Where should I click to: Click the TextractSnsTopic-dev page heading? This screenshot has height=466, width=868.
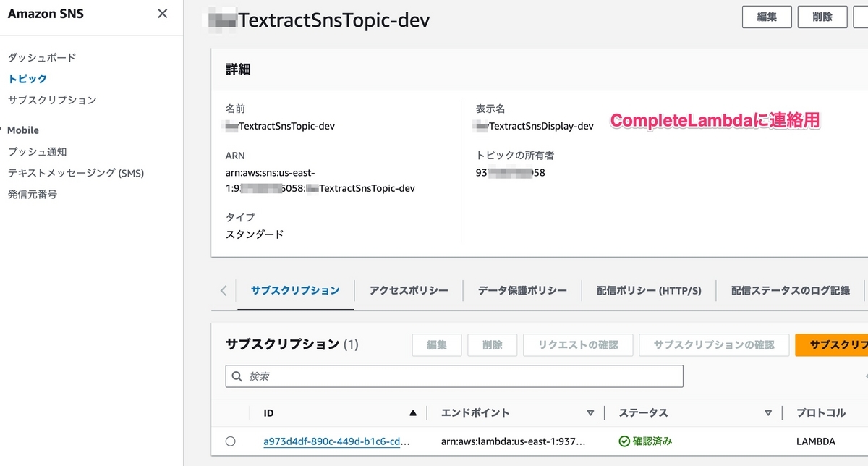click(x=318, y=20)
